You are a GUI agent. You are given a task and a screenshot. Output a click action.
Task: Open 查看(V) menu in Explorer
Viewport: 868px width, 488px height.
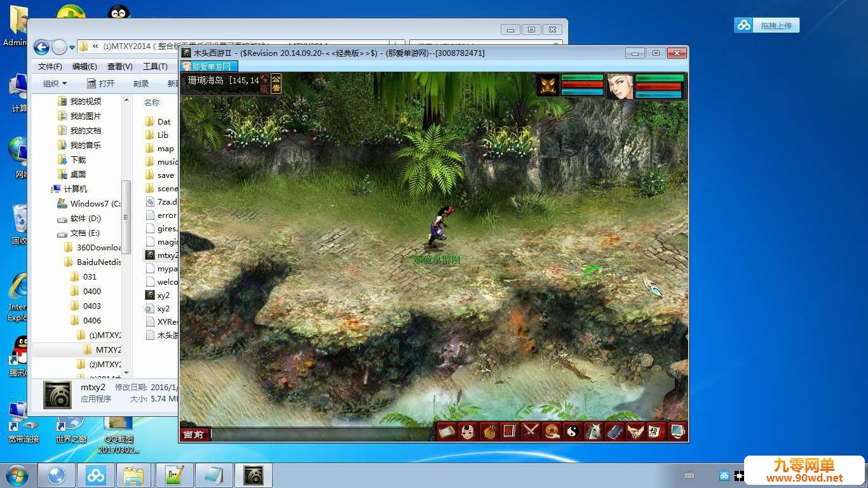click(x=119, y=67)
